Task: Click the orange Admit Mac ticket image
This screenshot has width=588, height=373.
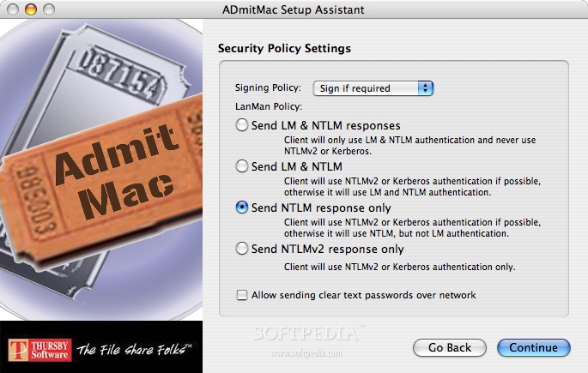Action: 101,180
